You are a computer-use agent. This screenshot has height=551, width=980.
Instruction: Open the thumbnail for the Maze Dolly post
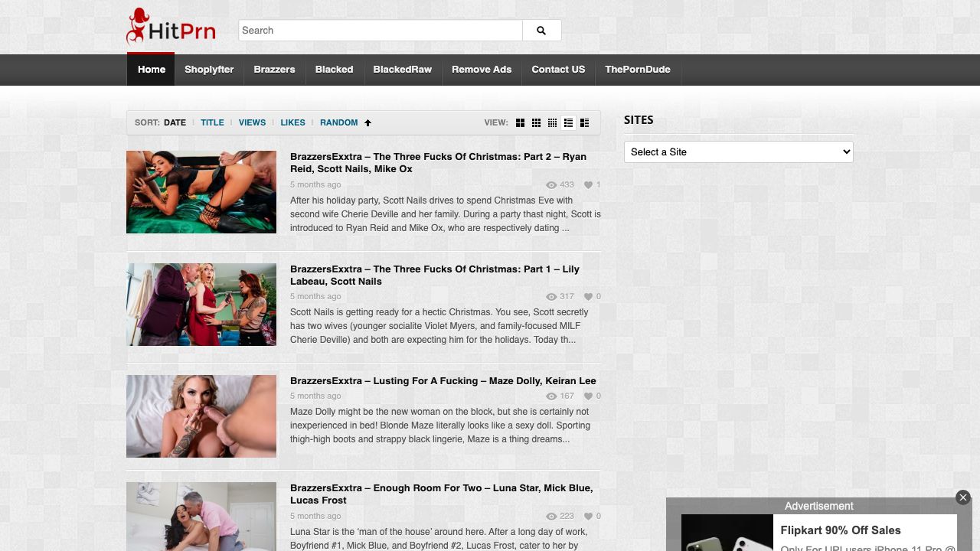click(x=201, y=416)
